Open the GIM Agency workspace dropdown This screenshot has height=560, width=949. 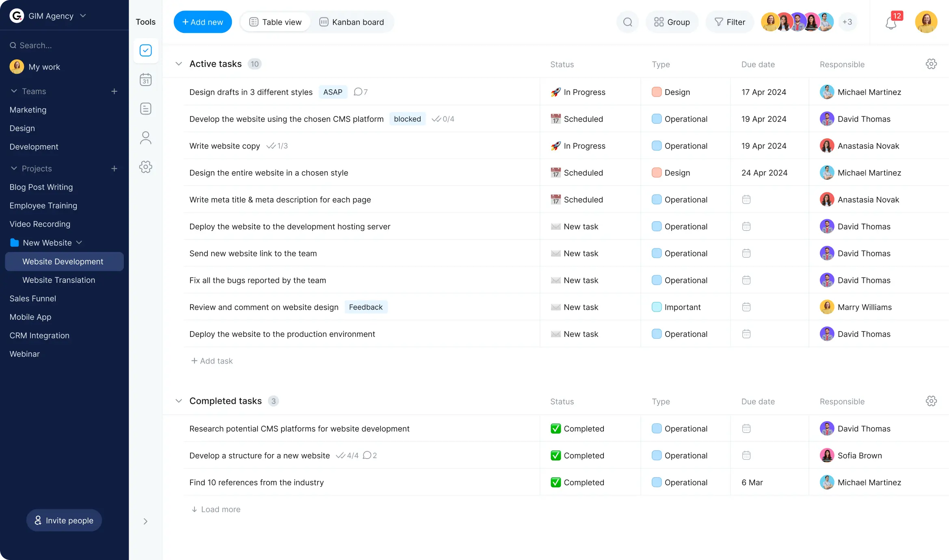click(x=83, y=16)
